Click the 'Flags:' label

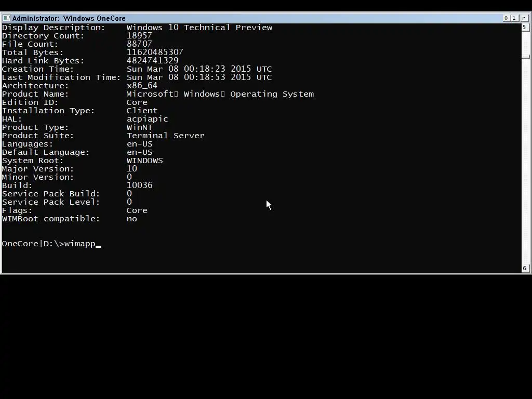17,210
